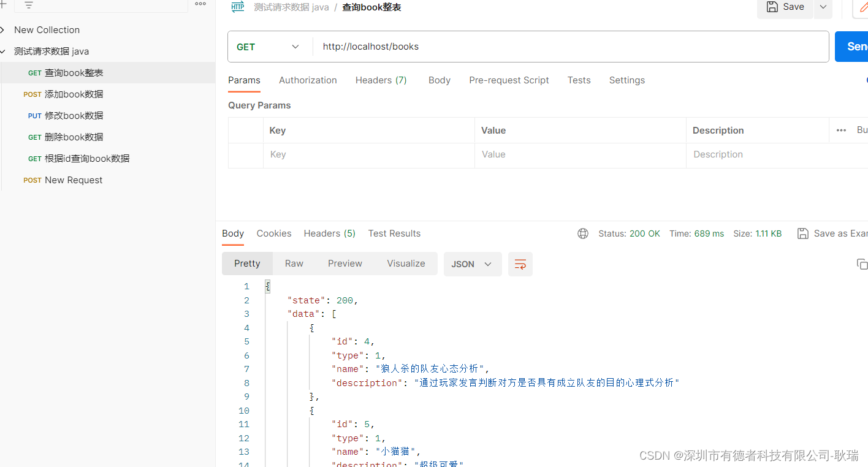Open the JSON format dropdown
Image resolution: width=868 pixels, height=467 pixels.
tap(472, 264)
